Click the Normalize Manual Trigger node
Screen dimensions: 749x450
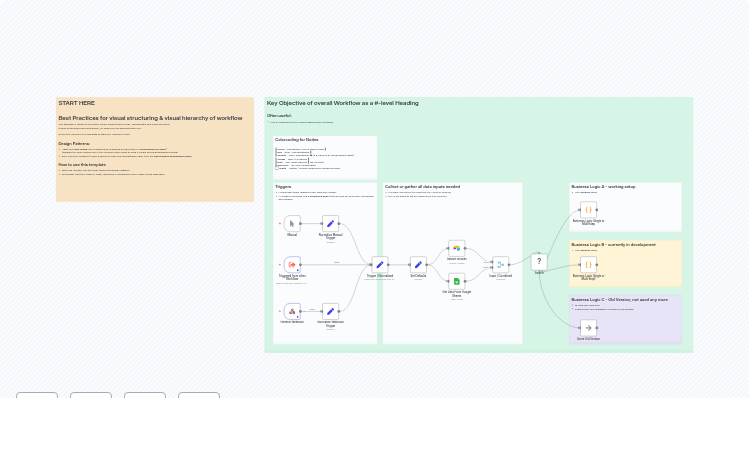click(x=330, y=224)
